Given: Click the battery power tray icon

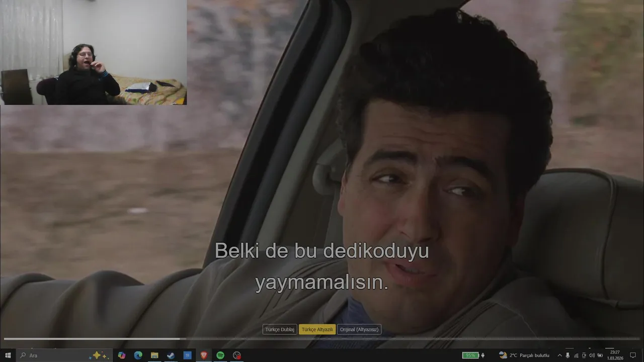Looking at the screenshot, I should (600, 355).
